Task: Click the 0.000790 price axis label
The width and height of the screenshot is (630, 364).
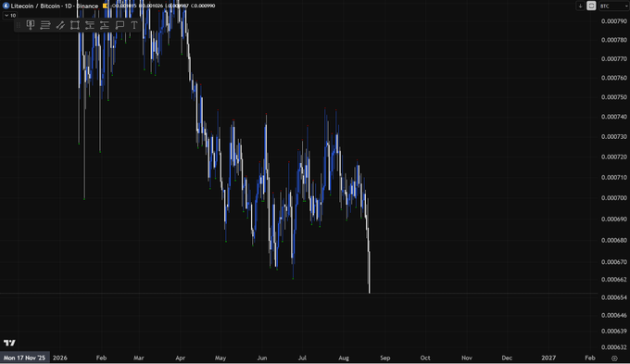Action: tap(614, 21)
